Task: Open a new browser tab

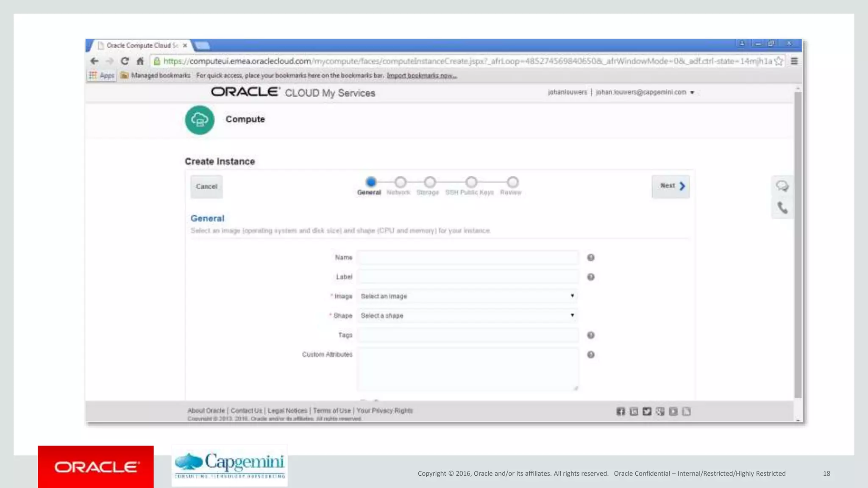Action: (202, 45)
